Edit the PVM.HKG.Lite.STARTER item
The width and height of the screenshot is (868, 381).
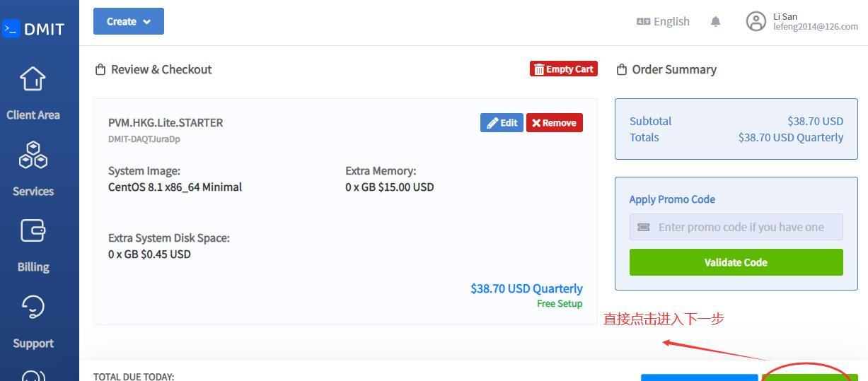pos(502,122)
